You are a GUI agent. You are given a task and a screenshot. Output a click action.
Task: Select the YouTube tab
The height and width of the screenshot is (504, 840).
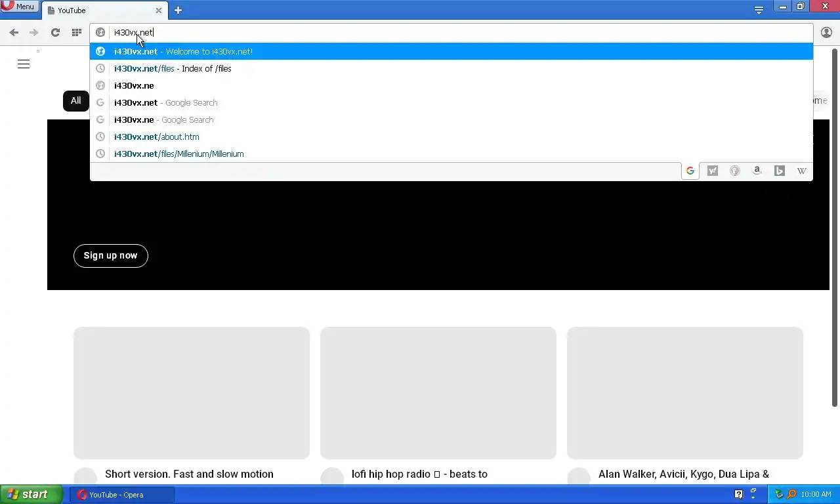(x=105, y=10)
